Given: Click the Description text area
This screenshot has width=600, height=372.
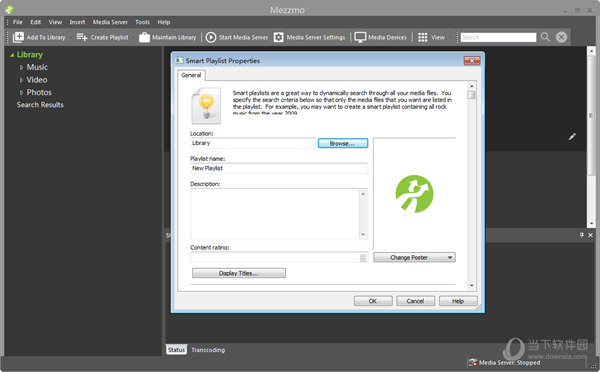Looking at the screenshot, I should (x=275, y=214).
